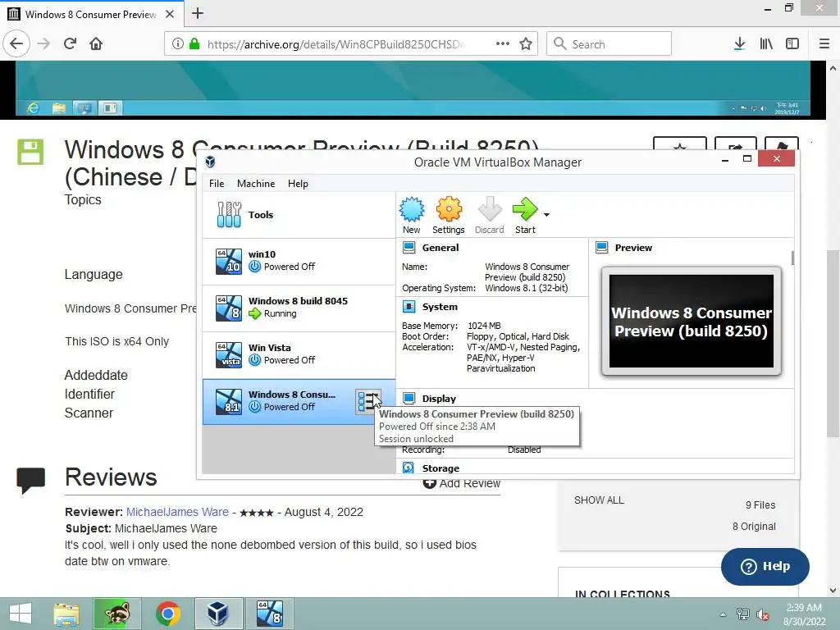Open page actions three-dot menu

503,43
